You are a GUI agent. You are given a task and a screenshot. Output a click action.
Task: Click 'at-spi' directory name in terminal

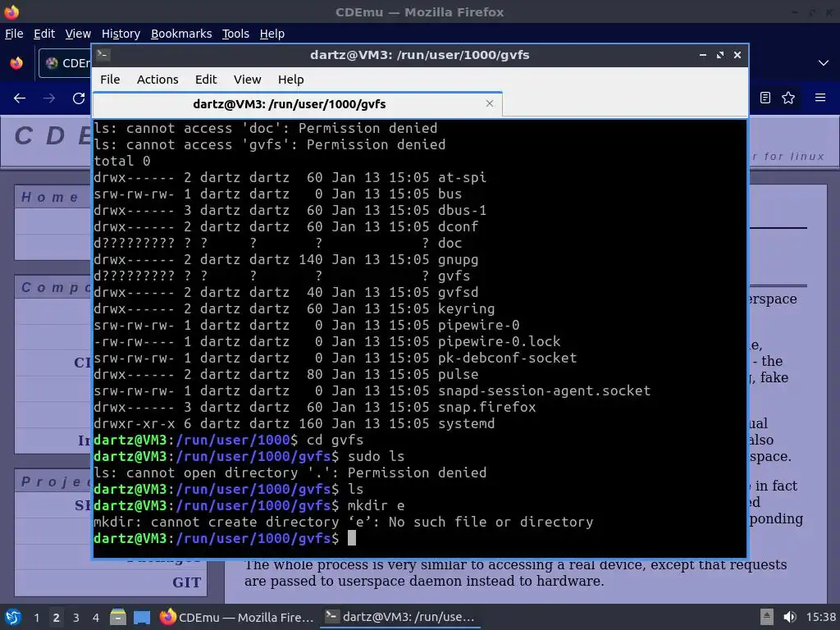(x=462, y=177)
